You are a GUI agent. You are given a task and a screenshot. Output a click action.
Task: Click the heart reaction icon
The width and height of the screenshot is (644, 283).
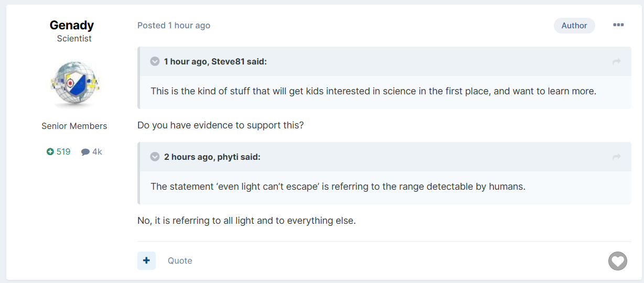coord(617,261)
